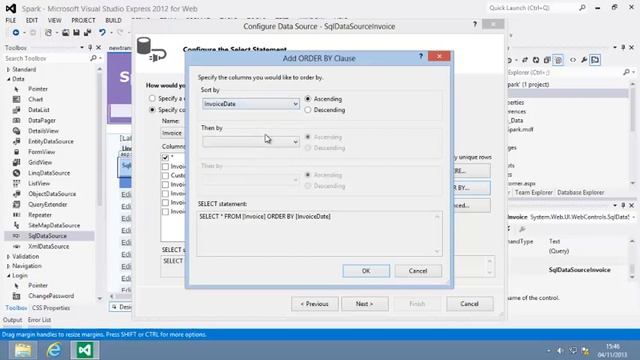This screenshot has width=640, height=360.
Task: Switch to Team Explorer tab
Action: click(x=533, y=192)
